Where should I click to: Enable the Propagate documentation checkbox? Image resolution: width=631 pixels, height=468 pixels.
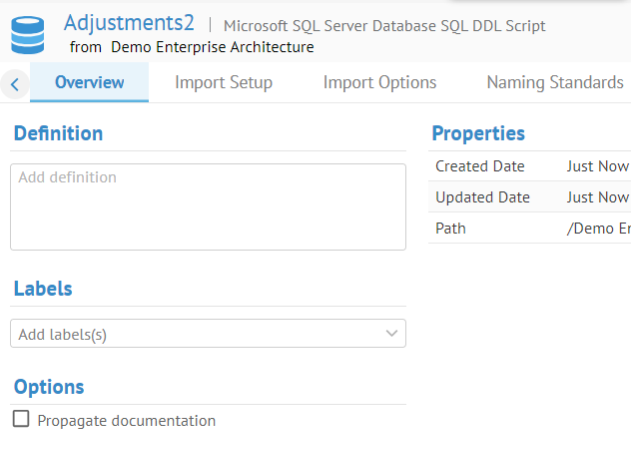[21, 420]
